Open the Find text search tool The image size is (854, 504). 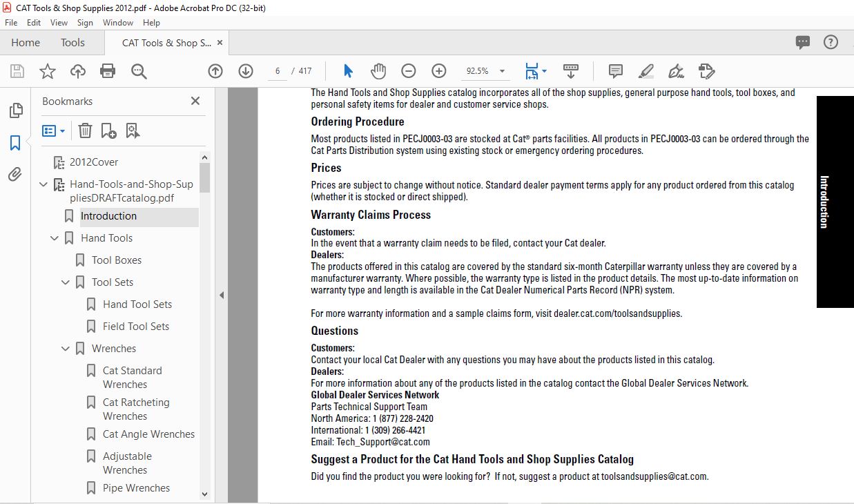click(x=139, y=71)
